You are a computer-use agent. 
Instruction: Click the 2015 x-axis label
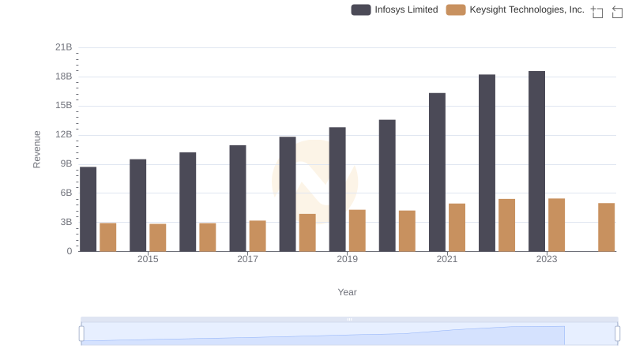point(148,259)
